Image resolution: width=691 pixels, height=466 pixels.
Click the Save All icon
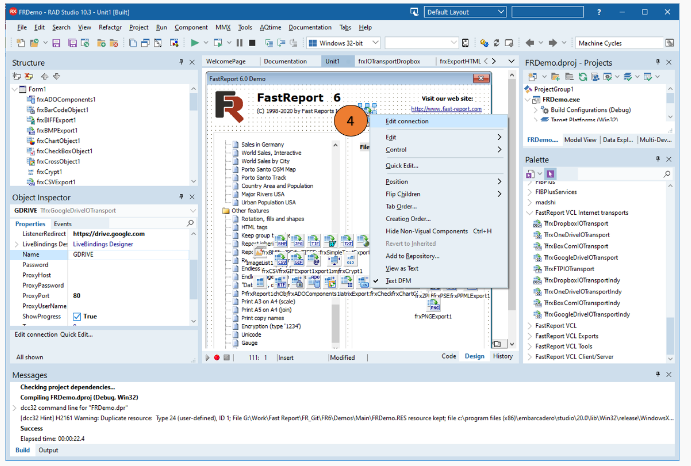(x=72, y=43)
